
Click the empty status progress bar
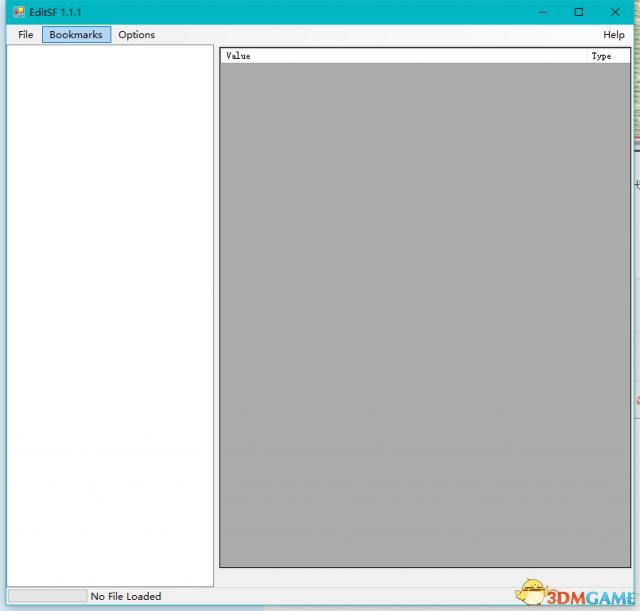pyautogui.click(x=47, y=596)
